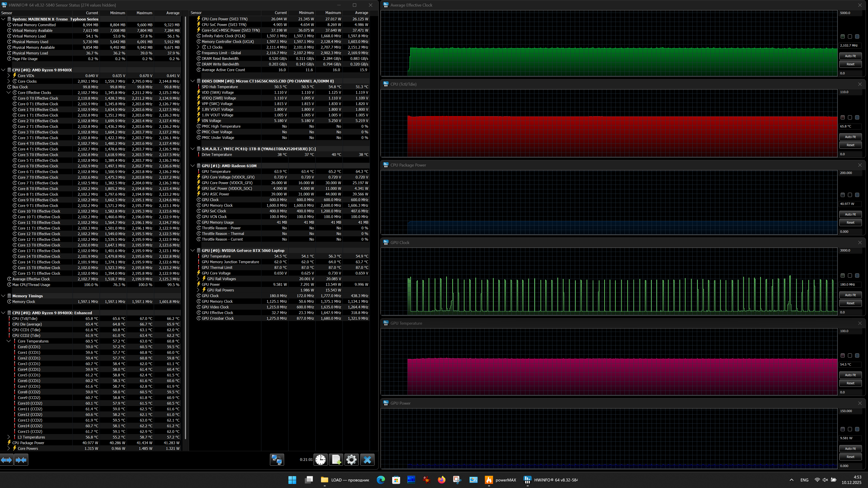868x488 pixels.
Task: Click green color box in Average Effective Clock graph
Action: [842, 36]
